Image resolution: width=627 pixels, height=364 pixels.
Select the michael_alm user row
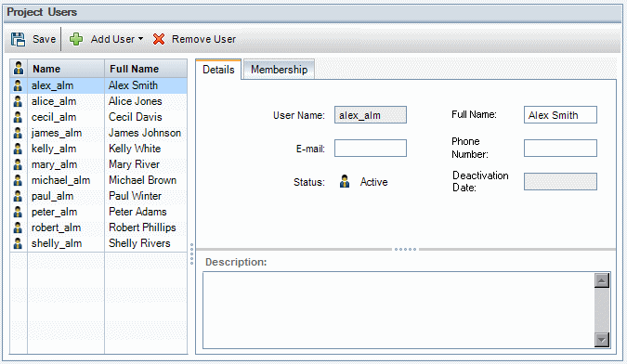98,180
